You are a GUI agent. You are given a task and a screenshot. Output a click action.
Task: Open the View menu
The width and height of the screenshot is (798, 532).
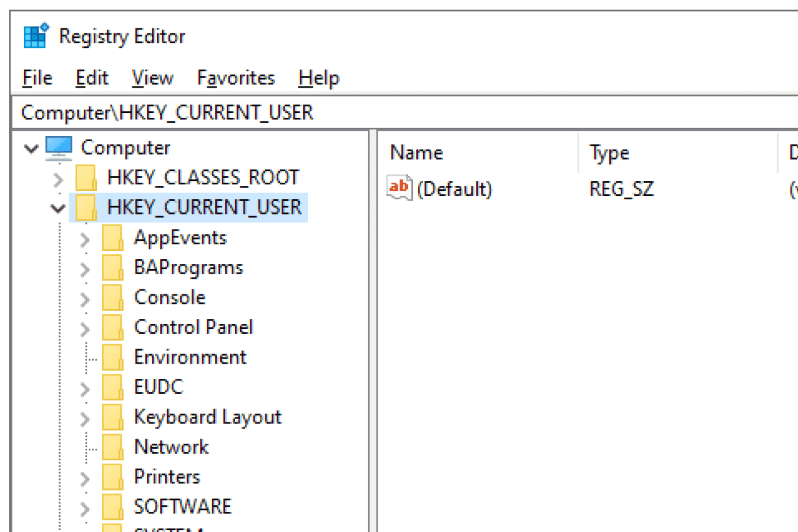pyautogui.click(x=153, y=78)
